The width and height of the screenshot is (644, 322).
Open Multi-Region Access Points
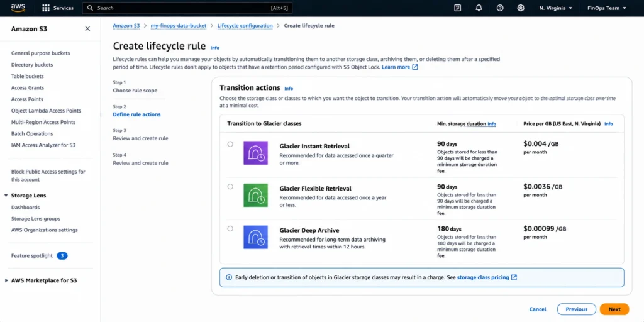(43, 122)
